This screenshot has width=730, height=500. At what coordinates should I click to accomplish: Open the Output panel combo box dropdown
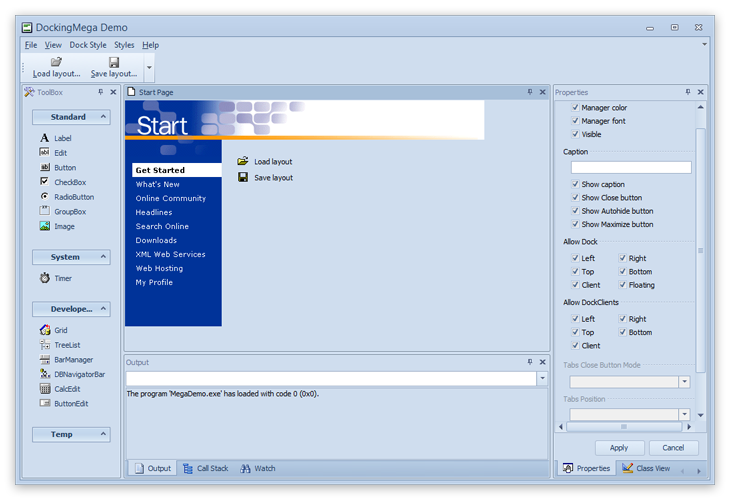pos(542,379)
